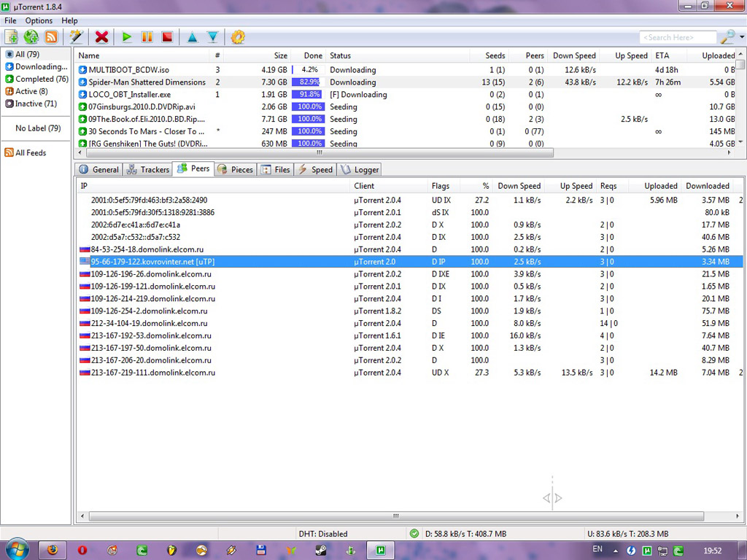The height and width of the screenshot is (560, 747).
Task: Switch to the Logger tab
Action: click(360, 169)
